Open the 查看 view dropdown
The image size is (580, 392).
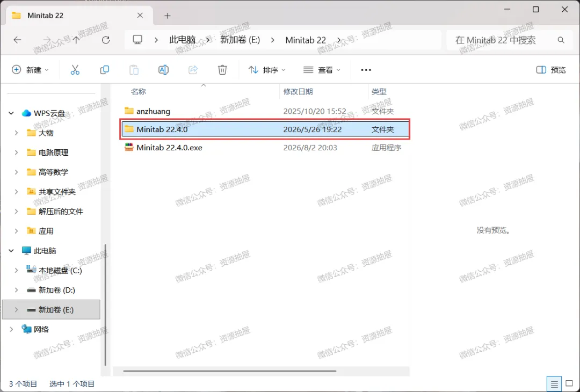click(322, 70)
